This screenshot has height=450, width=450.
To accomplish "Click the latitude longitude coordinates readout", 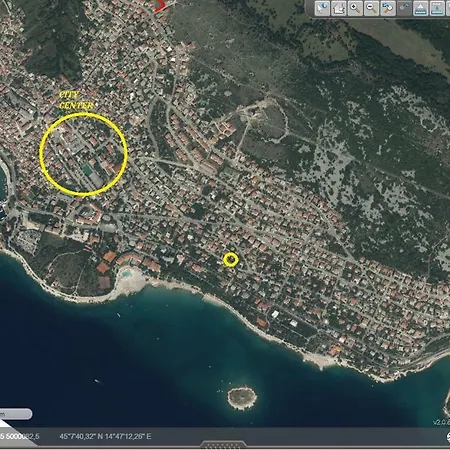I will point(105,436).
